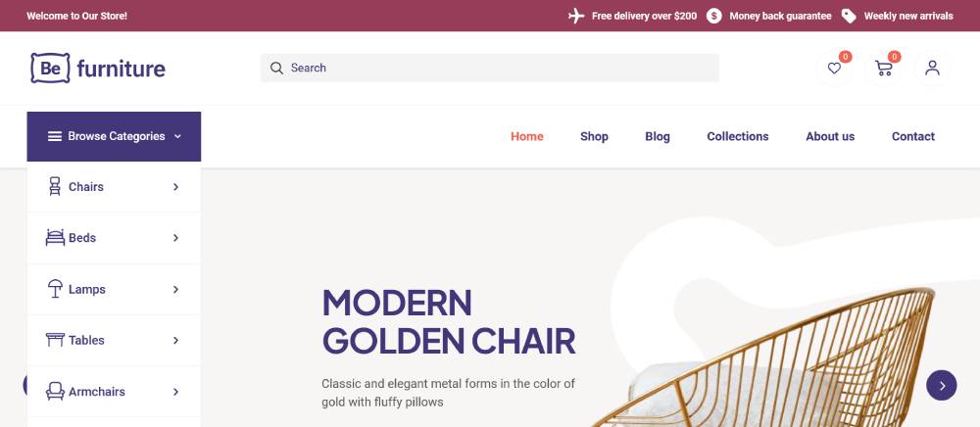Click the Beds category icon
Viewport: 980px width, 427px height.
pos(55,238)
